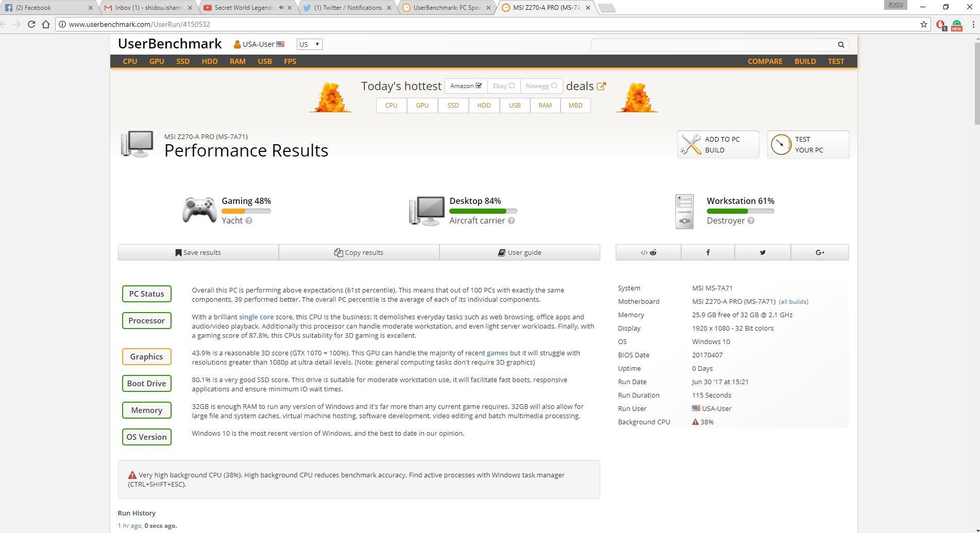Click the left flame deals image
Image resolution: width=980 pixels, height=533 pixels.
click(330, 97)
